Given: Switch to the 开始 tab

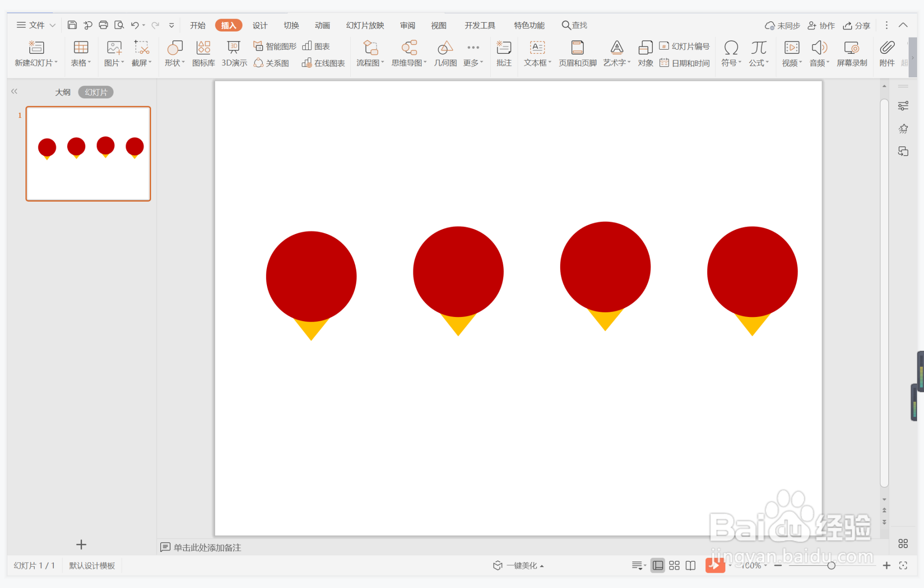Looking at the screenshot, I should tap(197, 25).
